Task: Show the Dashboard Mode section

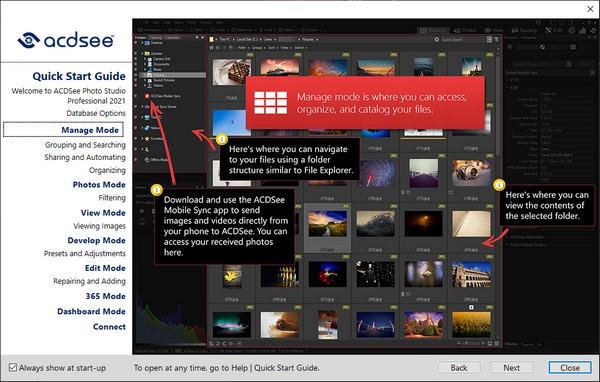Action: click(91, 311)
